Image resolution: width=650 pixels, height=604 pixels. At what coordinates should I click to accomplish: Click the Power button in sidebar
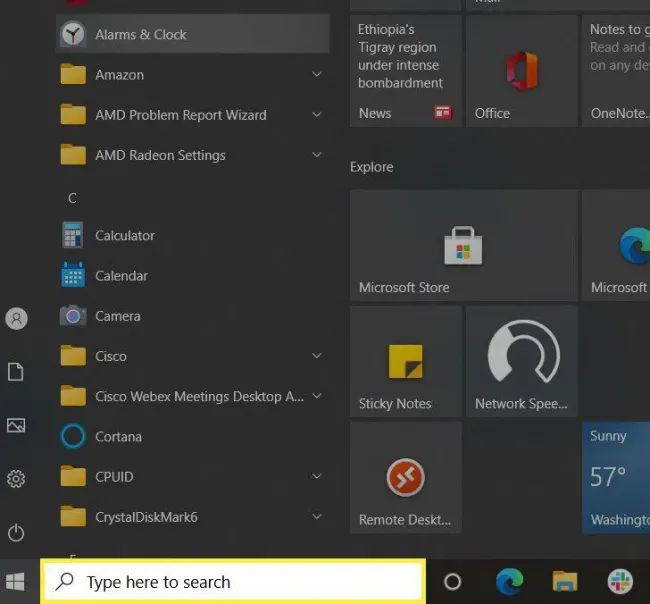16,533
